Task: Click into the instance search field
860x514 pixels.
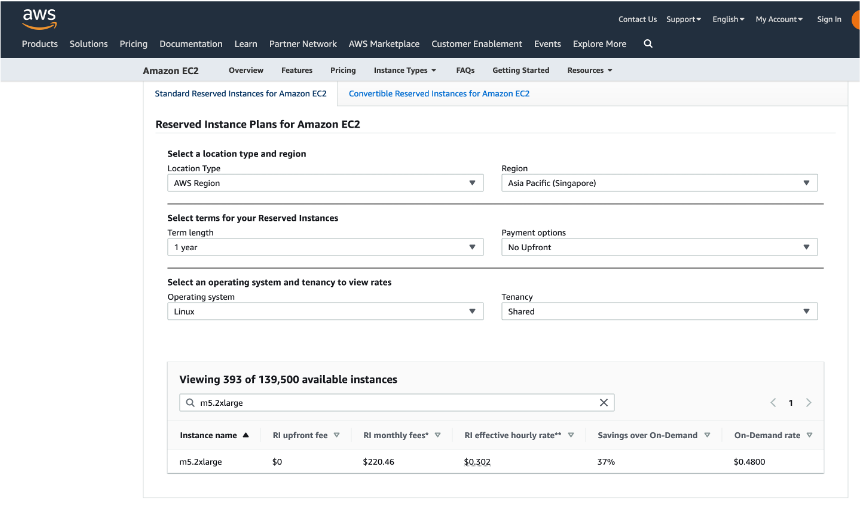Action: coord(397,403)
